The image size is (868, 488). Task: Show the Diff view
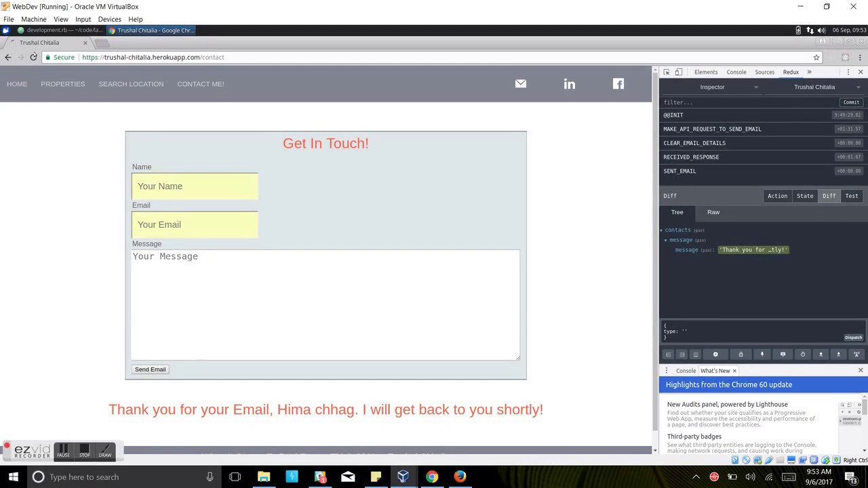pyautogui.click(x=829, y=196)
